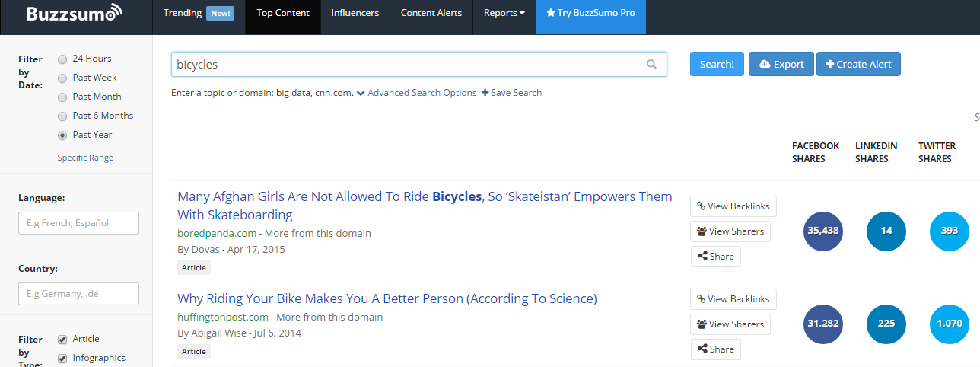
Task: Open the Influencers tab
Action: (x=355, y=13)
